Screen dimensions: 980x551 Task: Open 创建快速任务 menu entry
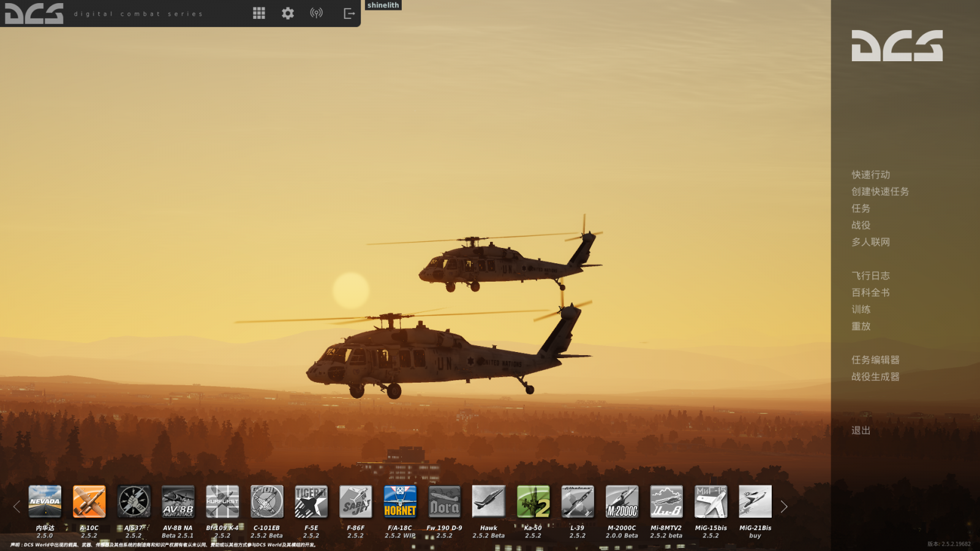(x=880, y=192)
